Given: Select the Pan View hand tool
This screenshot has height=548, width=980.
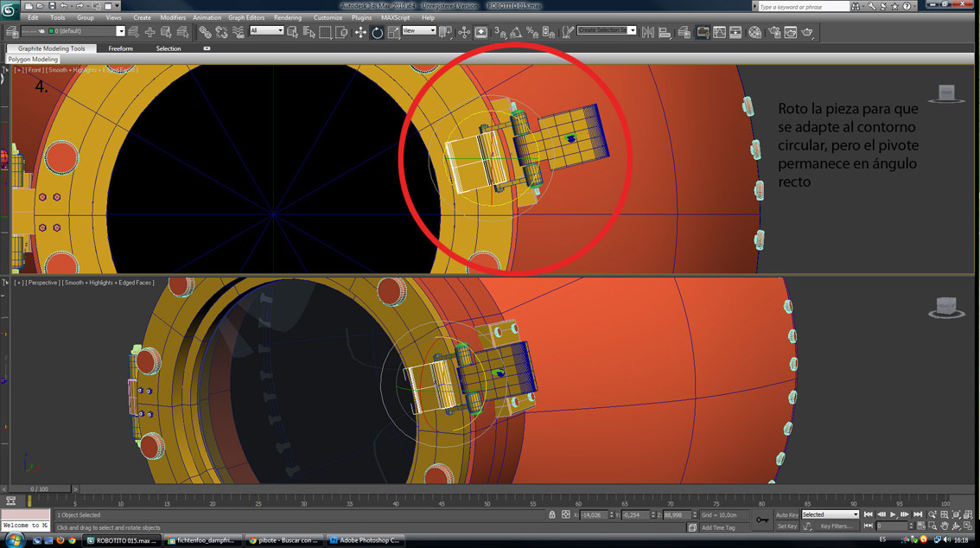Looking at the screenshot, I should 945,526.
